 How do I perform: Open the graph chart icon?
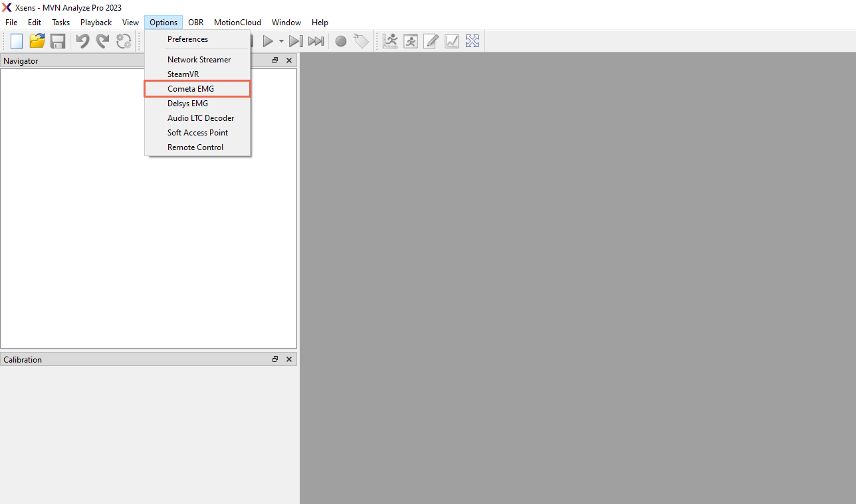pos(452,41)
